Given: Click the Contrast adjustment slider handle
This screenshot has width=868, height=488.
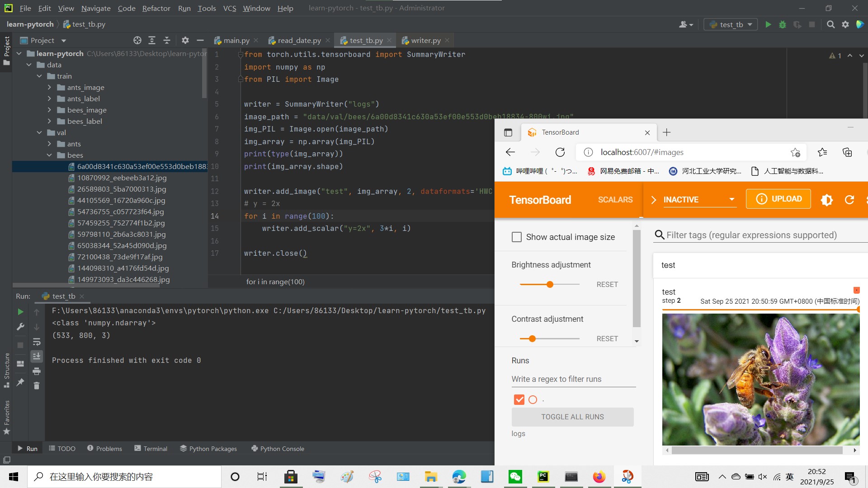Looking at the screenshot, I should [532, 339].
